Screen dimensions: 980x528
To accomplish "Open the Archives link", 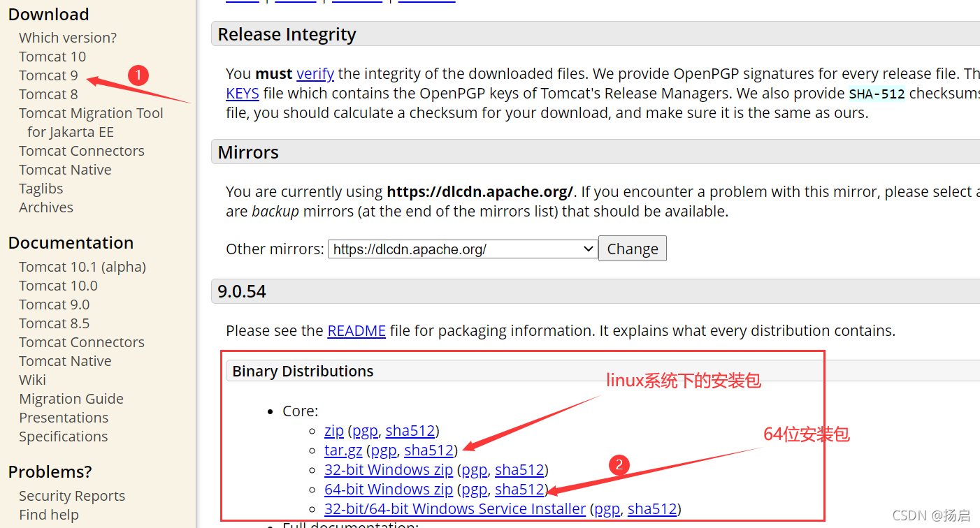I will point(46,207).
